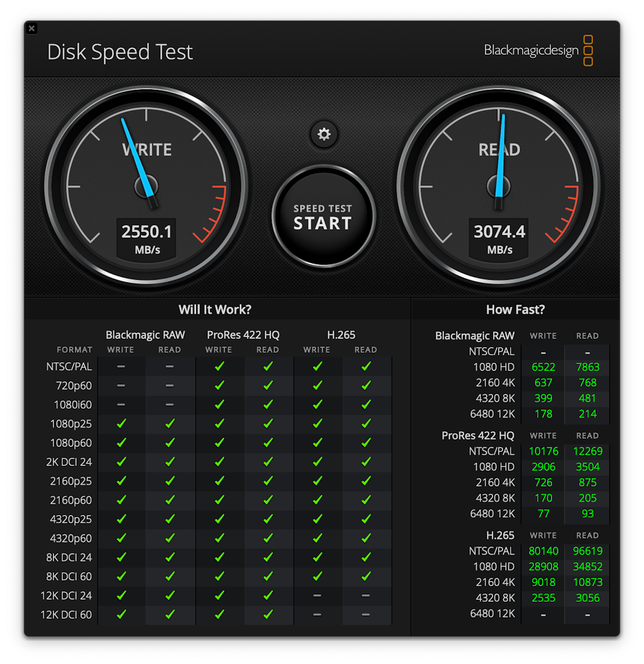Click the Blackmagic RAW read dash for 720p60
644x664 pixels.
(170, 385)
